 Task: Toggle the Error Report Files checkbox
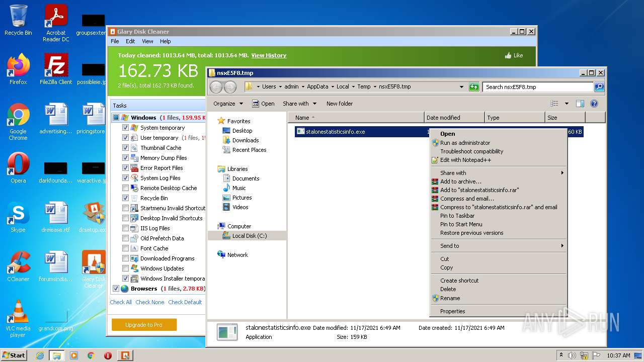click(x=125, y=168)
